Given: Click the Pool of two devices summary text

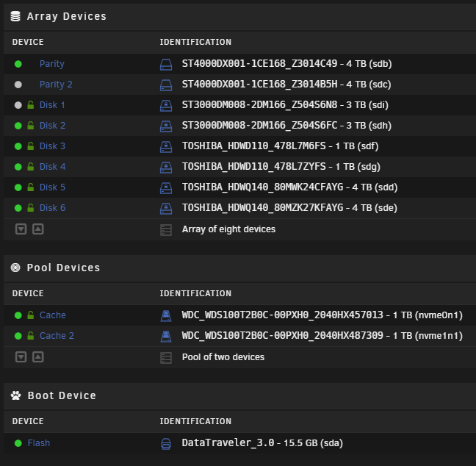Looking at the screenshot, I should click(x=223, y=357).
